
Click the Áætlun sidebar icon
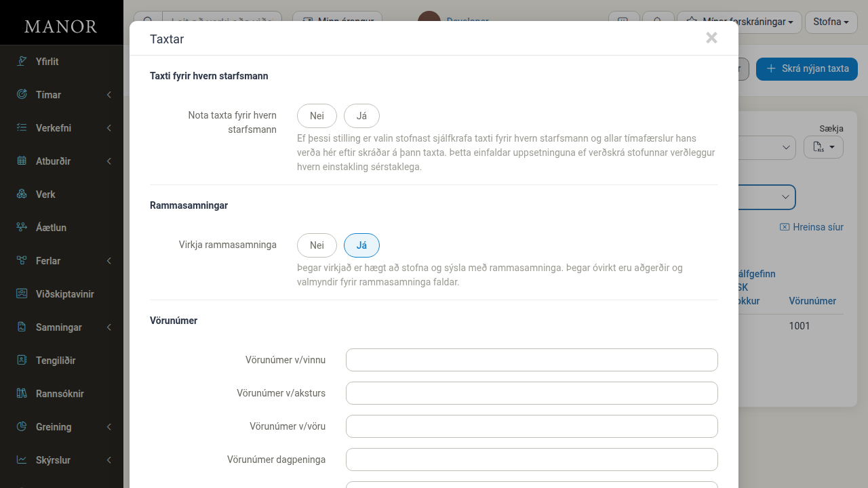[22, 228]
